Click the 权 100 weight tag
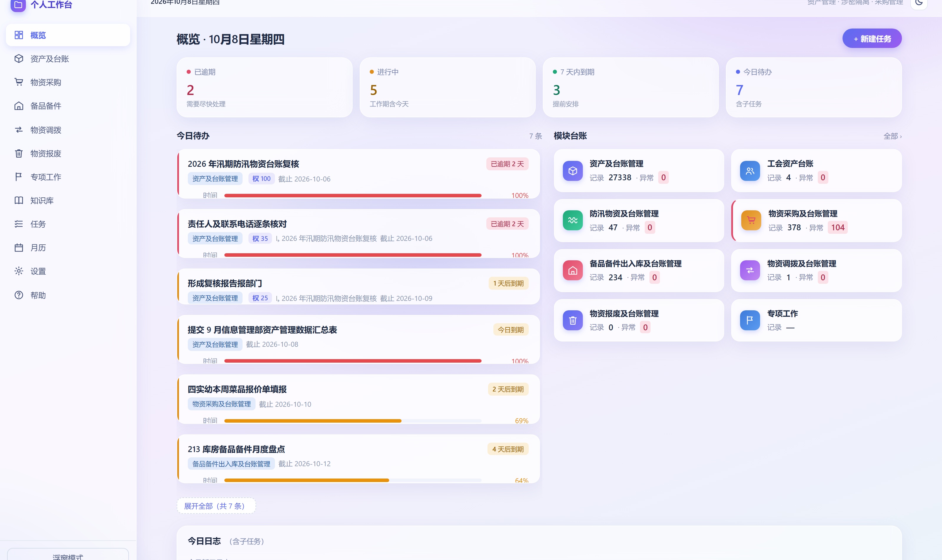Screen dimensions: 942x560 click(x=261, y=179)
